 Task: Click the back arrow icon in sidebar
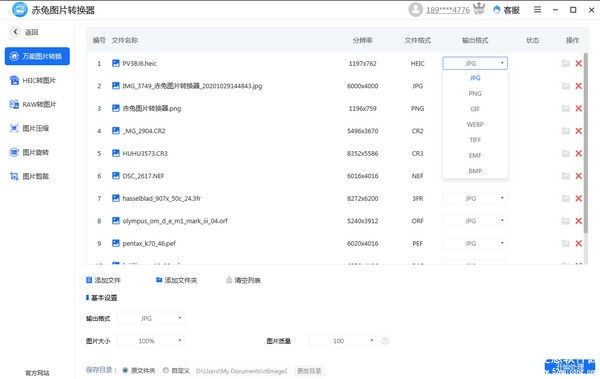[x=15, y=32]
